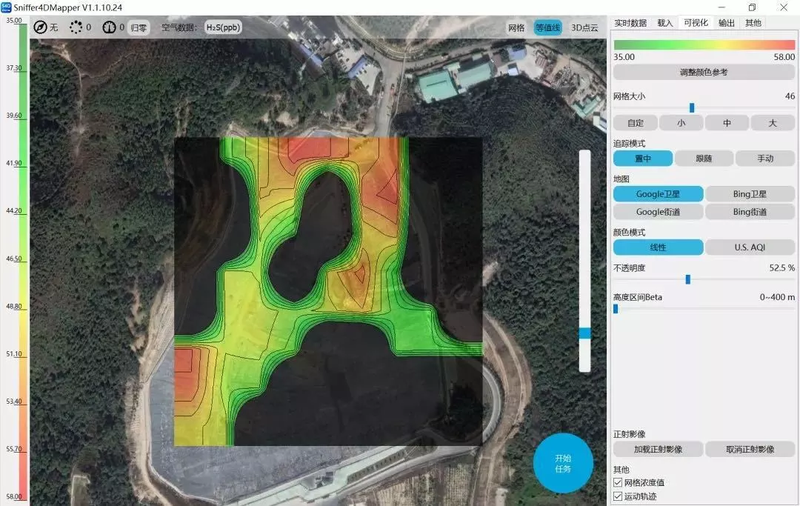This screenshot has height=506, width=800.
Task: Switch map view to 等值线 contour mode
Action: click(x=547, y=28)
